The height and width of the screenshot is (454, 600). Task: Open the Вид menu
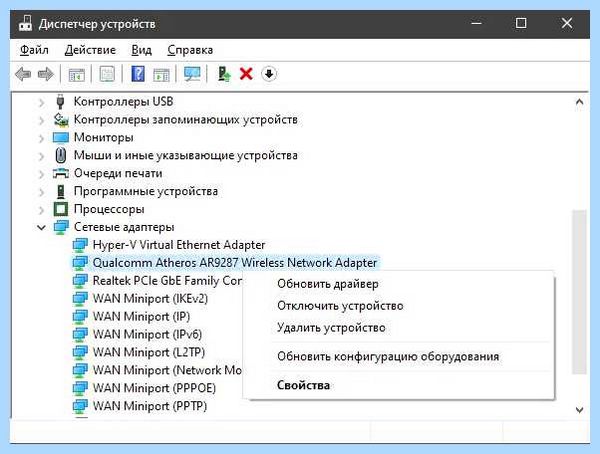pyautogui.click(x=142, y=50)
